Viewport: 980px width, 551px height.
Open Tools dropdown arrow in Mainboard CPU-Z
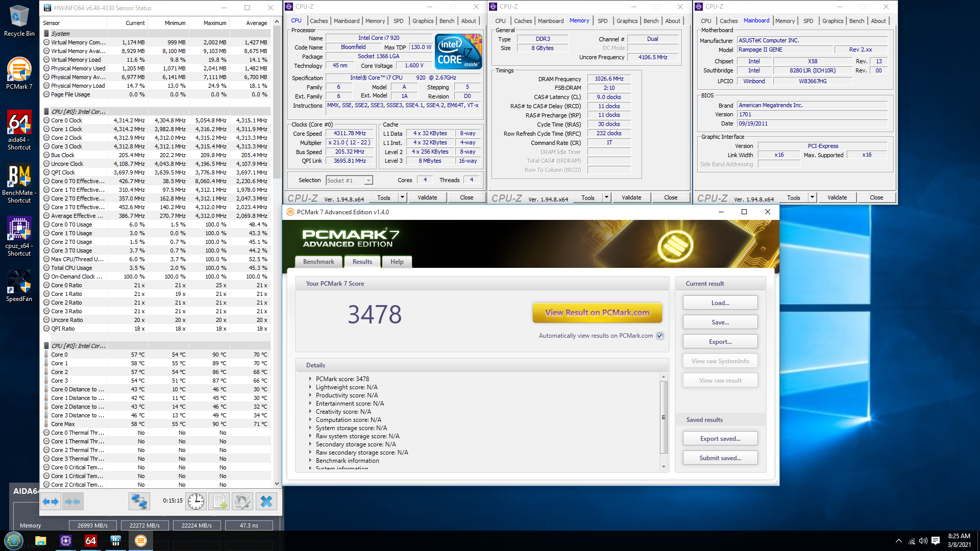[x=812, y=197]
